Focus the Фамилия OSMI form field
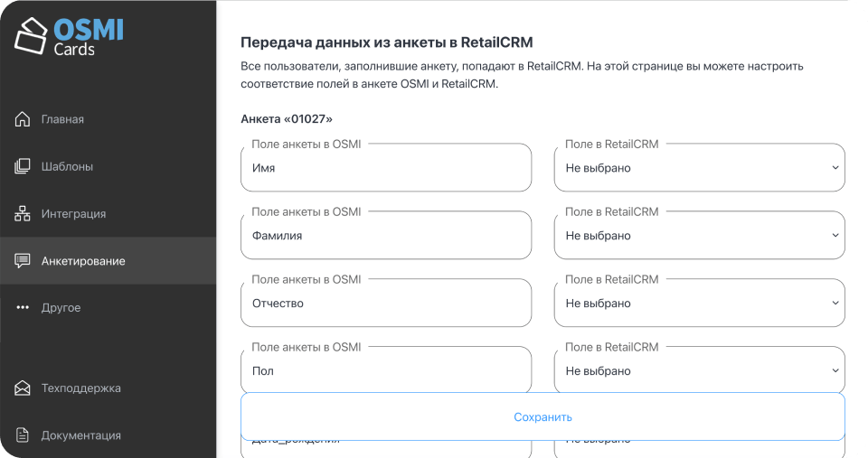 coord(386,236)
